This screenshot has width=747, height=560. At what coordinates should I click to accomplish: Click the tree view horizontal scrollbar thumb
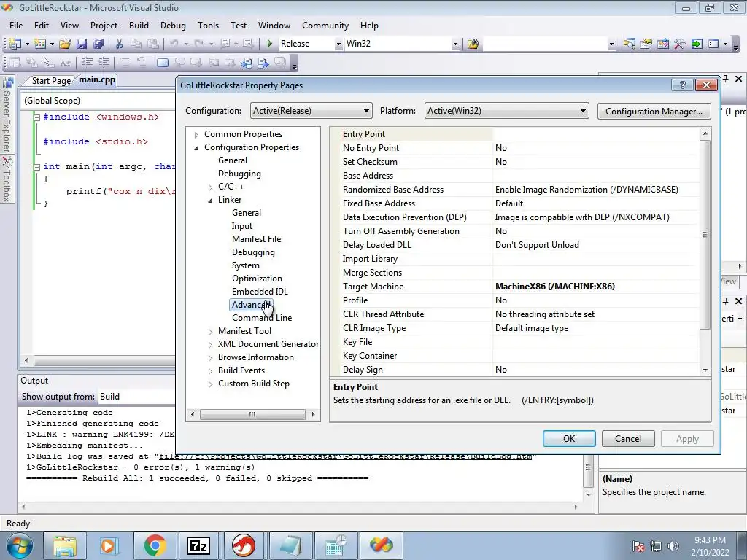tap(252, 414)
